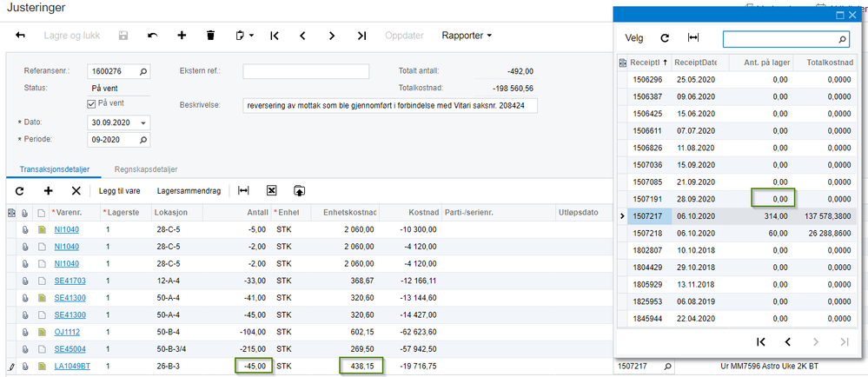Toggle the På vent checkbox
868x377 pixels.
[92, 103]
